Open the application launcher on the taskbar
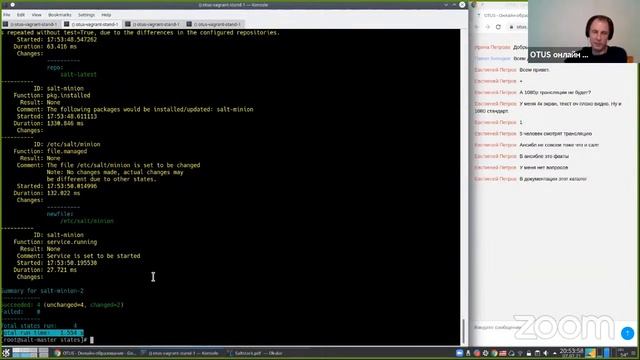The image size is (640, 360). click(6, 353)
